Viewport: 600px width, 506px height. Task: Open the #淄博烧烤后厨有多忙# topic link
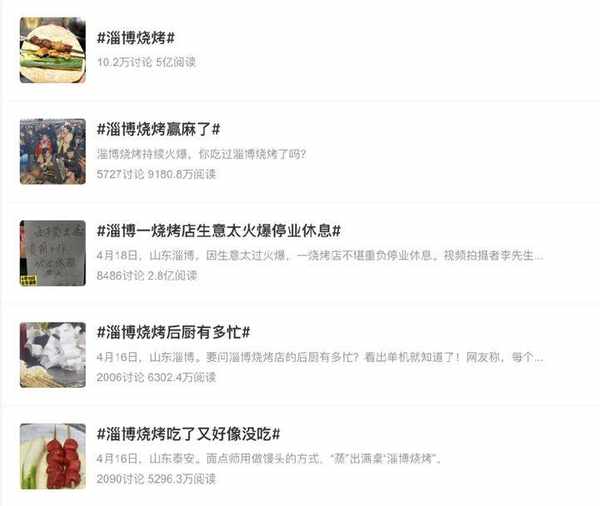pyautogui.click(x=173, y=332)
